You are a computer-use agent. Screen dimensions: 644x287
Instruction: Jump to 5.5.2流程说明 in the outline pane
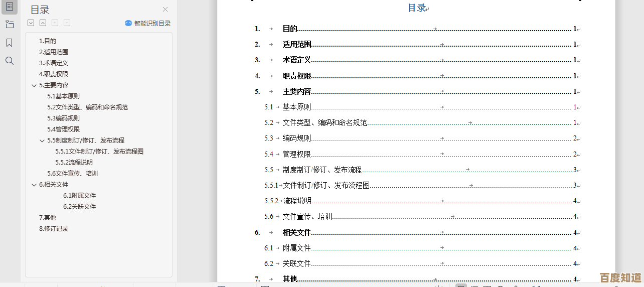pos(74,163)
